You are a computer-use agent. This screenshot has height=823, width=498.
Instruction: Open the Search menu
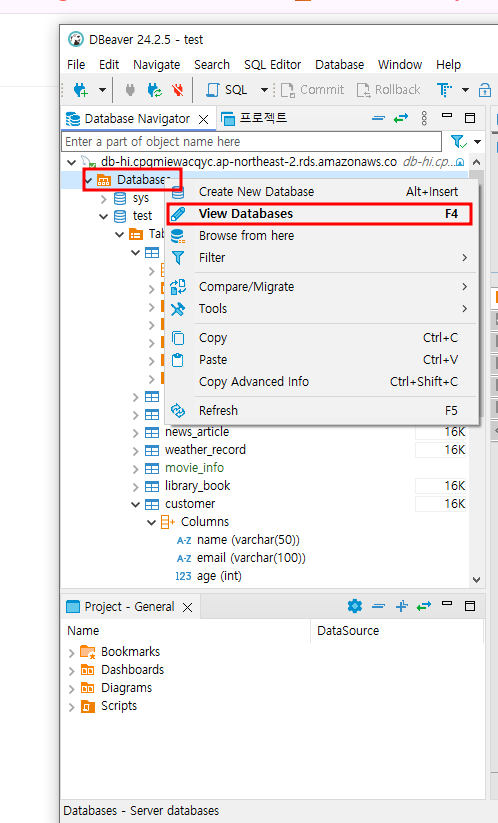point(212,65)
